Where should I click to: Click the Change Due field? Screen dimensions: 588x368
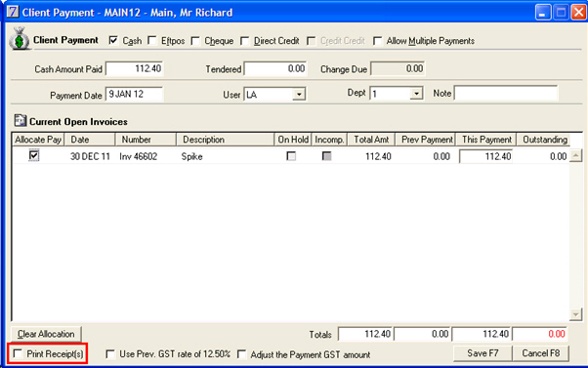[x=398, y=69]
